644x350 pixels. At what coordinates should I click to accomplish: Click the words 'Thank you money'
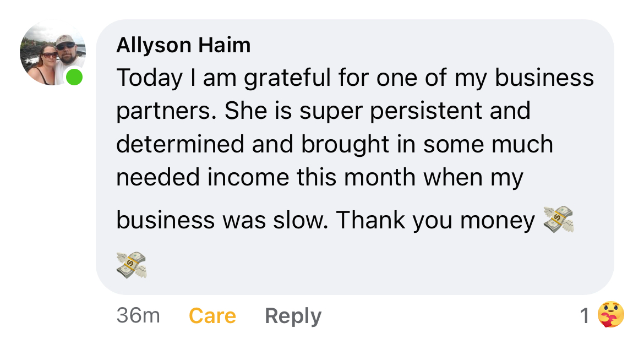coord(435,221)
